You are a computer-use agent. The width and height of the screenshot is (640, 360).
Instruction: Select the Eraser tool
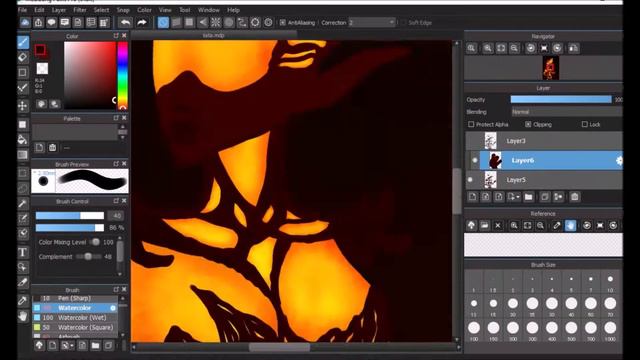pos(23,57)
